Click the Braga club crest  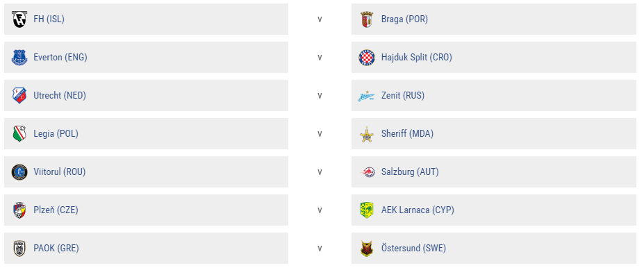[x=366, y=19]
